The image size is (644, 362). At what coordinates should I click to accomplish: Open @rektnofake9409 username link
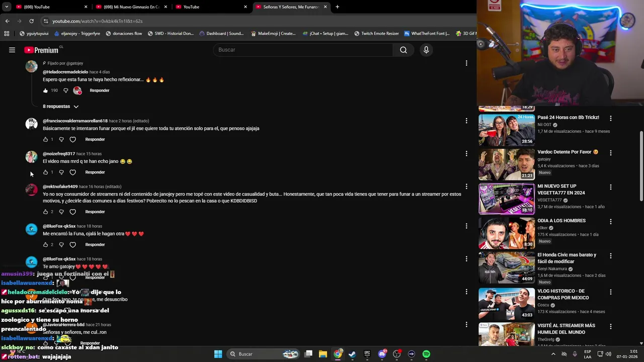[60, 187]
